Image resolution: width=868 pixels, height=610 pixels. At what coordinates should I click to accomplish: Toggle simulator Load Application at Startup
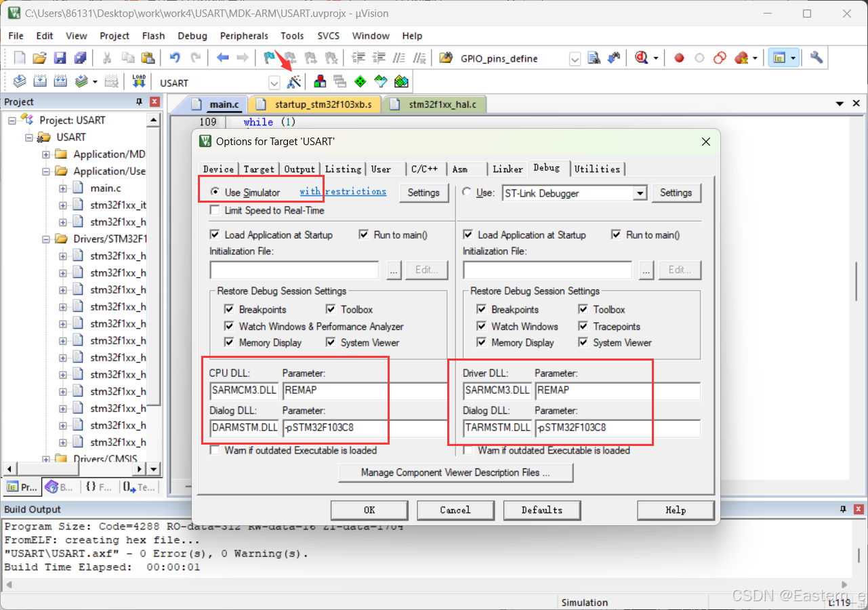tap(215, 235)
